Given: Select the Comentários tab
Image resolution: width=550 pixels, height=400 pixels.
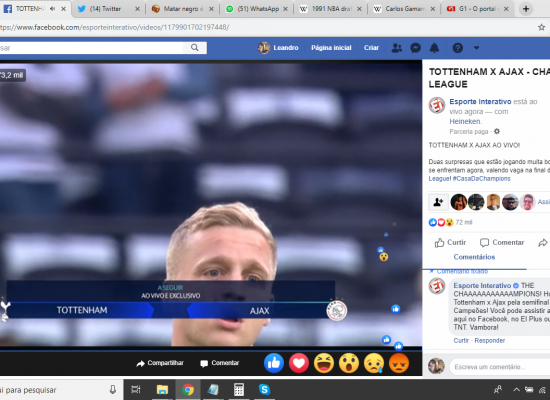Looking at the screenshot, I should [x=474, y=257].
